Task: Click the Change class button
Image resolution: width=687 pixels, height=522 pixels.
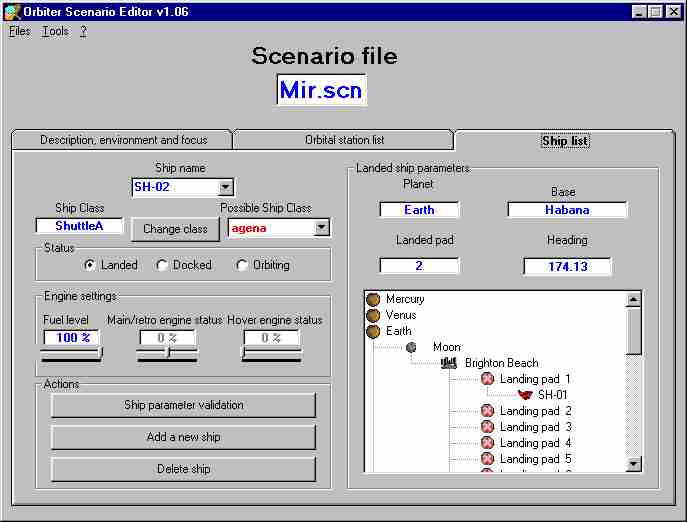Action: pyautogui.click(x=175, y=229)
